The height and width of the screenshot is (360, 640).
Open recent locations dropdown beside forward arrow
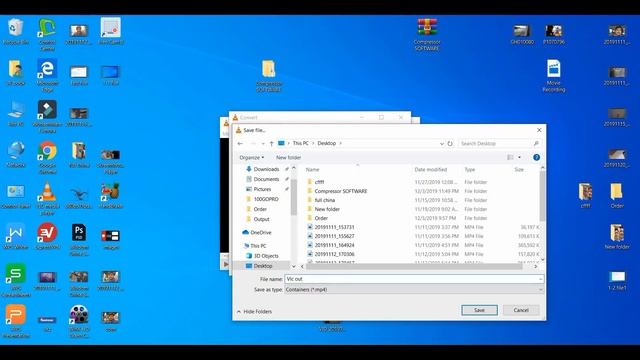pos(263,144)
